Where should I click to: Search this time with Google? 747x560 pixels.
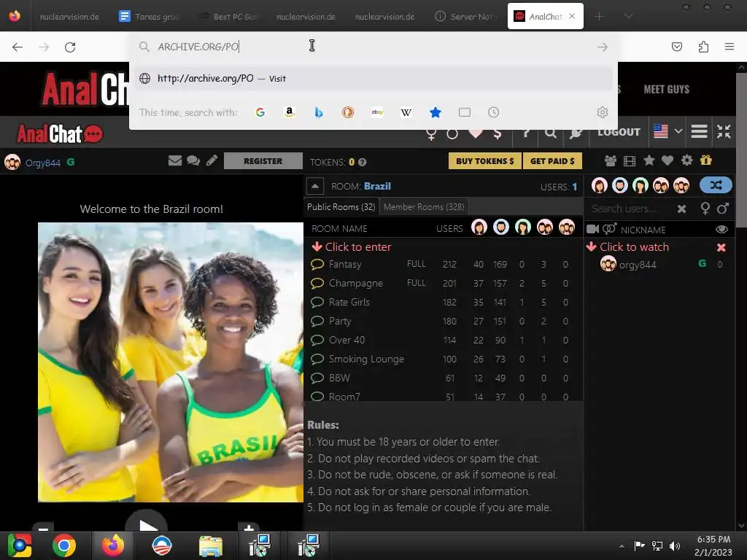[x=260, y=112]
